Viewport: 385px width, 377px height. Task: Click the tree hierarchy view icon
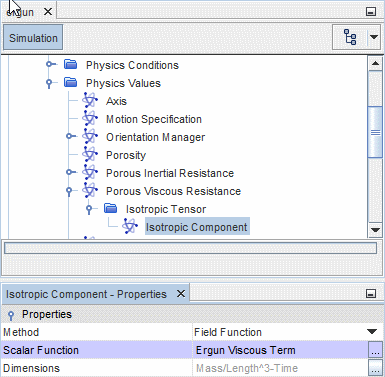coord(350,37)
